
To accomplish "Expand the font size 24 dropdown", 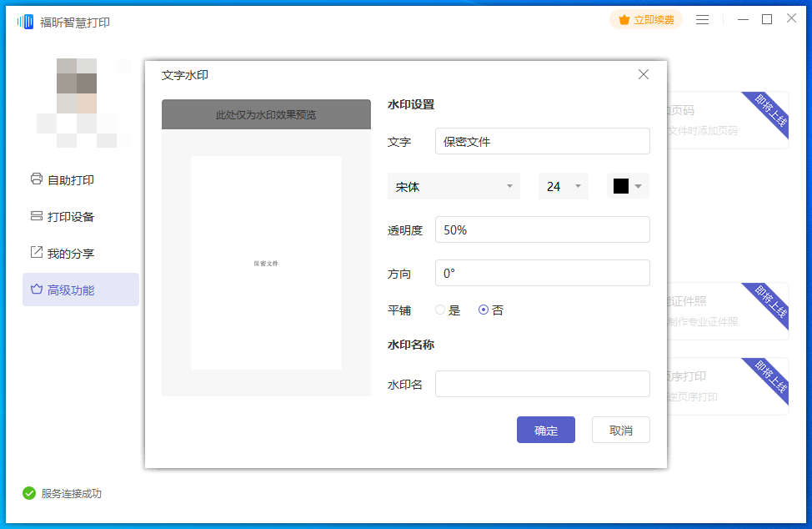I will tap(564, 186).
